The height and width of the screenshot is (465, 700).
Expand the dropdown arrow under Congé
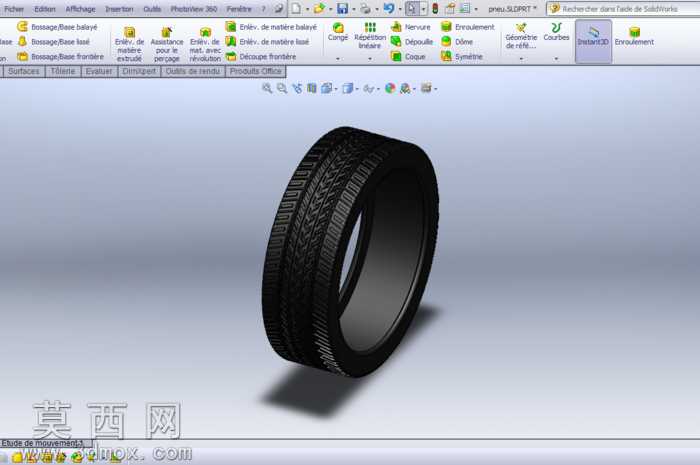click(x=338, y=58)
